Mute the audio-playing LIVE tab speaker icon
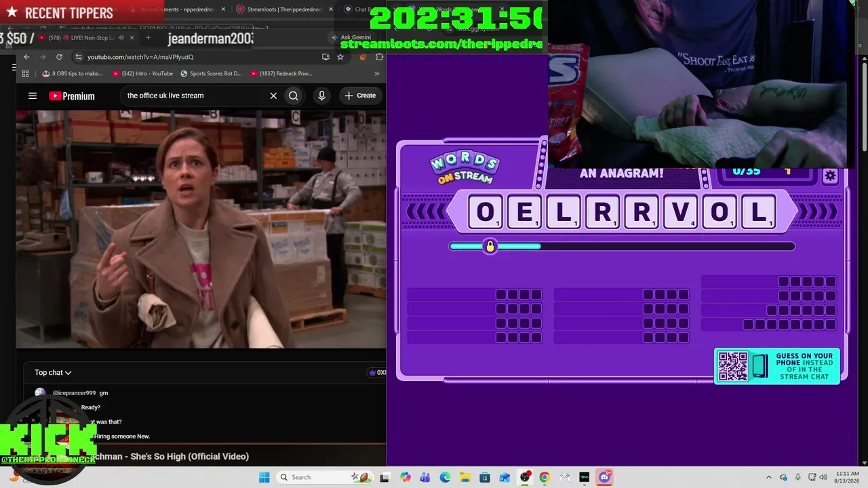Screen dimensions: 868x488 pyautogui.click(x=121, y=37)
